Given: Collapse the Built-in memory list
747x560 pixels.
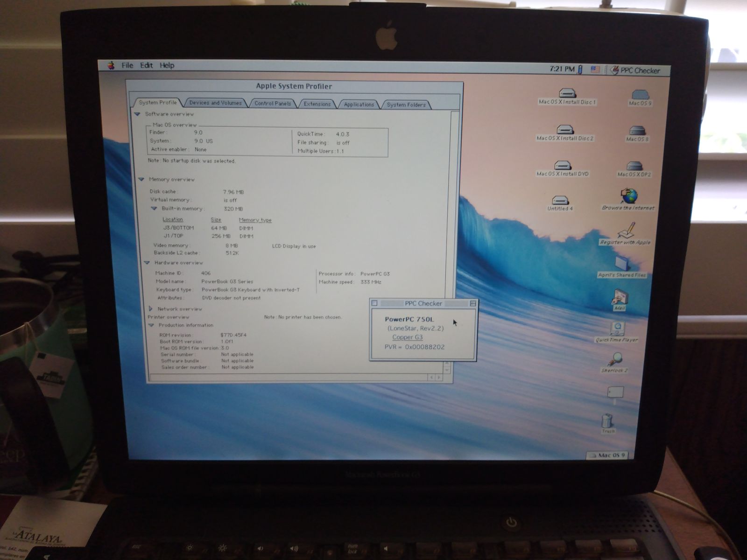Looking at the screenshot, I should coord(154,209).
